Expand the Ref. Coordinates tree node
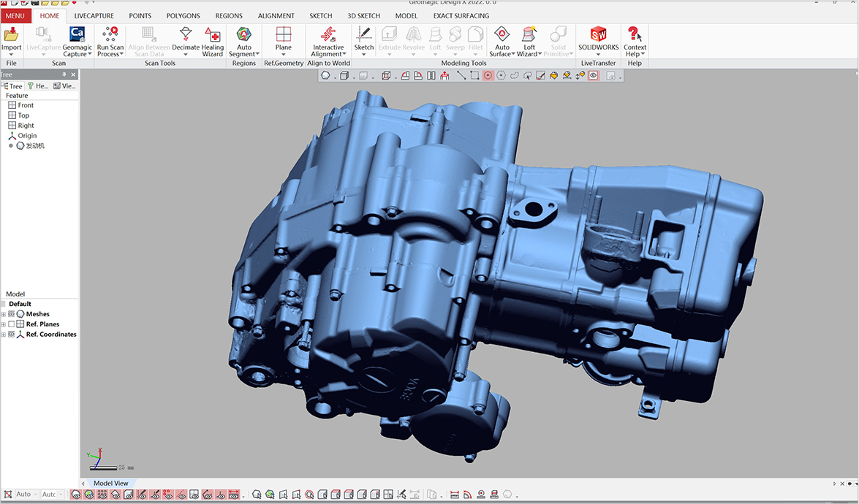This screenshot has height=504, width=859. [4, 335]
